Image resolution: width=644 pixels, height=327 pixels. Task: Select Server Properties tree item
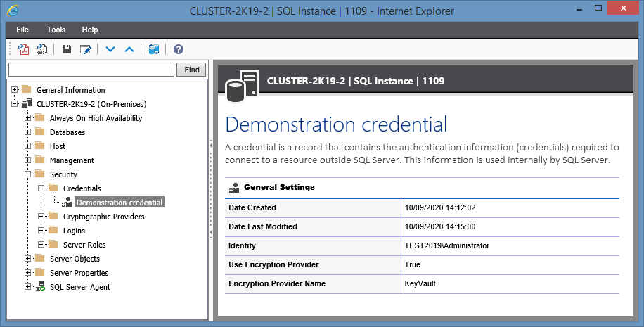click(79, 273)
